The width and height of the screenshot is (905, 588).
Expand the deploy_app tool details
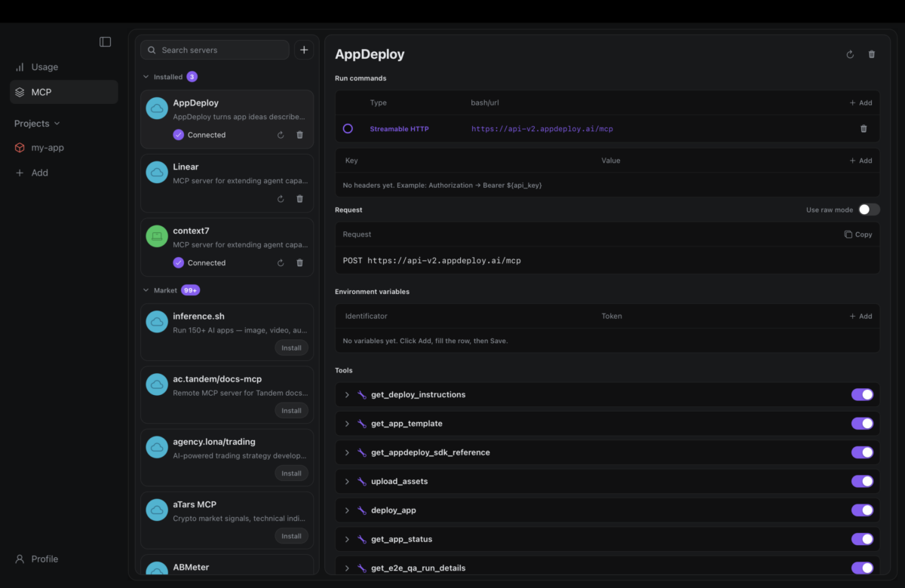tap(347, 510)
